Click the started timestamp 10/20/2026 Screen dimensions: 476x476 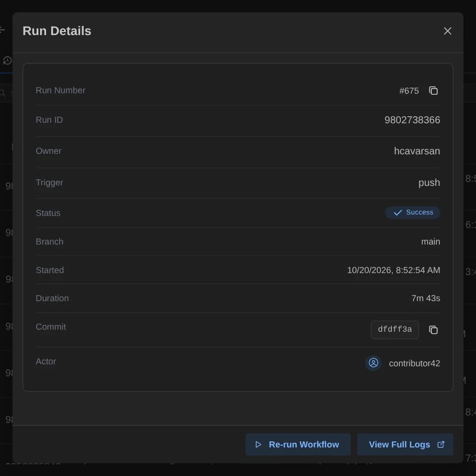[393, 270]
